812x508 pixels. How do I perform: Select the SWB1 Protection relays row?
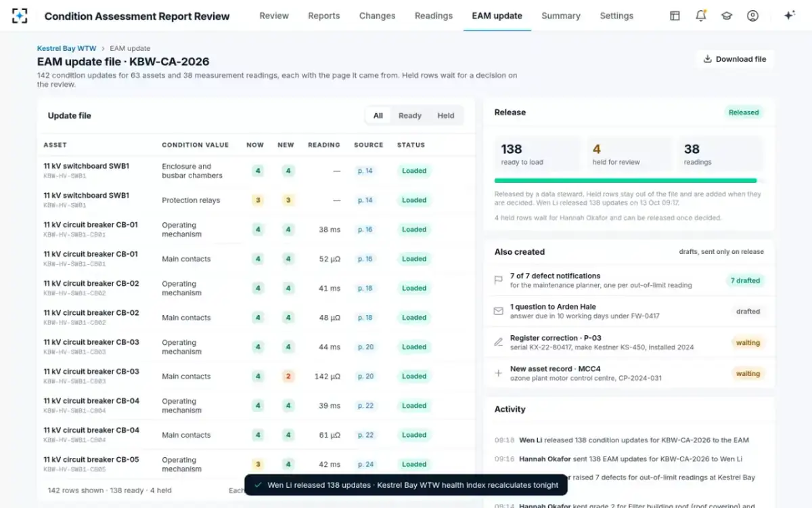point(256,200)
